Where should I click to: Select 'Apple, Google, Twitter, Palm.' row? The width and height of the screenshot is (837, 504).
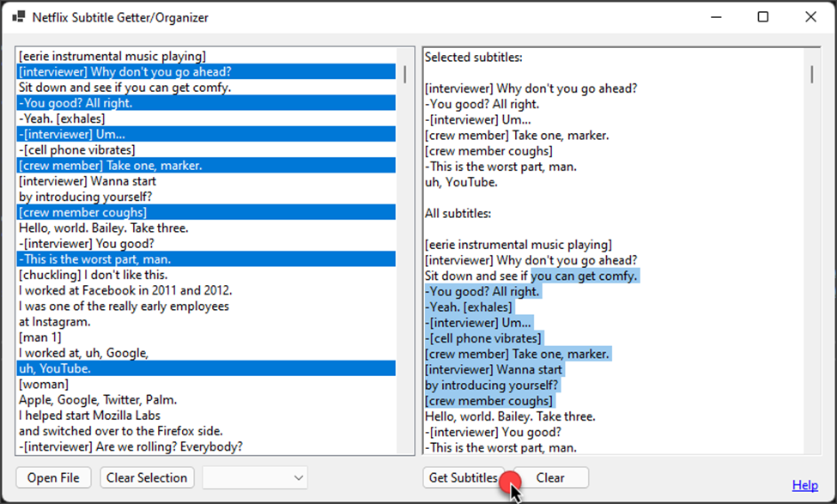206,399
